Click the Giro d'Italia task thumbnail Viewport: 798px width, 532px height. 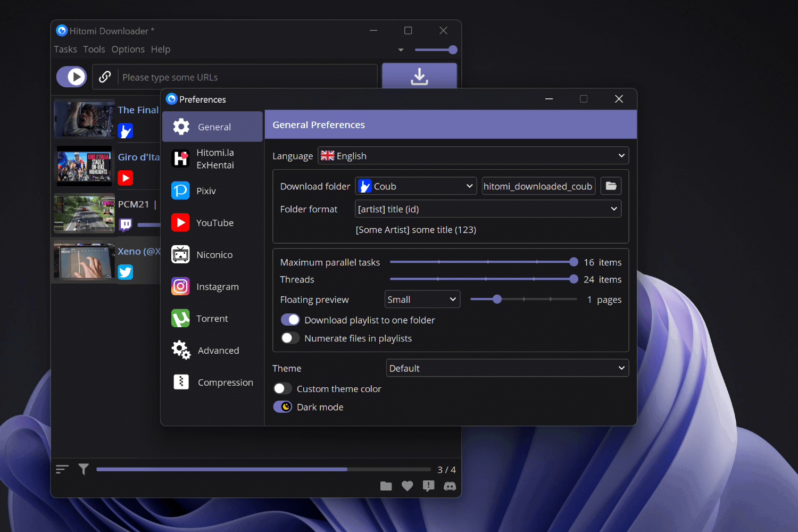click(x=85, y=166)
